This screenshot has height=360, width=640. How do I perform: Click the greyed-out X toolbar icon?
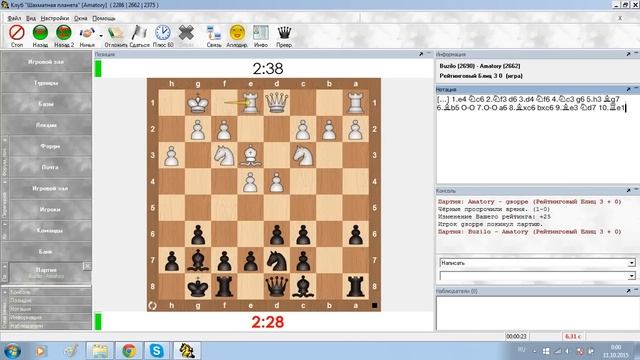[186, 33]
